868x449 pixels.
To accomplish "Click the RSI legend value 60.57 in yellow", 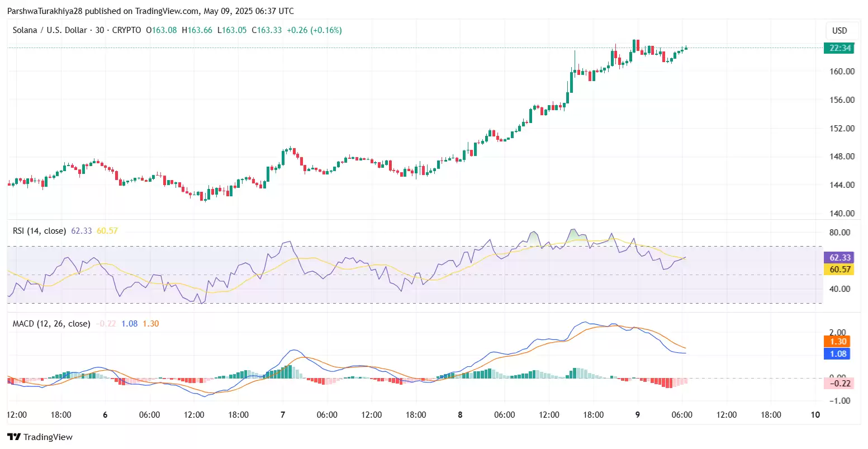I will click(107, 230).
